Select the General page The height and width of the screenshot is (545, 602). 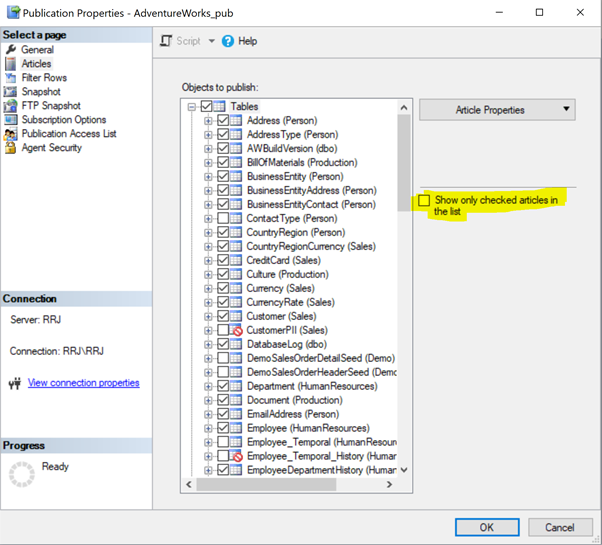tap(37, 50)
